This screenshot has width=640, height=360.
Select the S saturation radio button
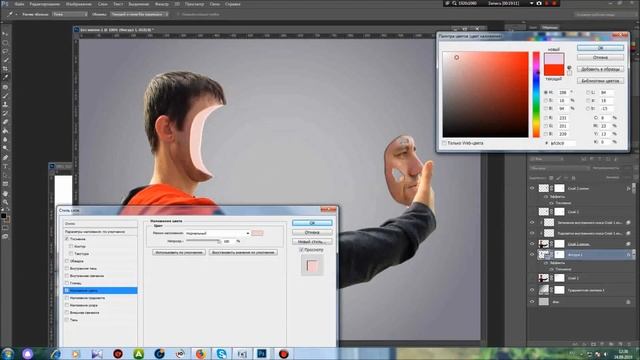click(546, 100)
